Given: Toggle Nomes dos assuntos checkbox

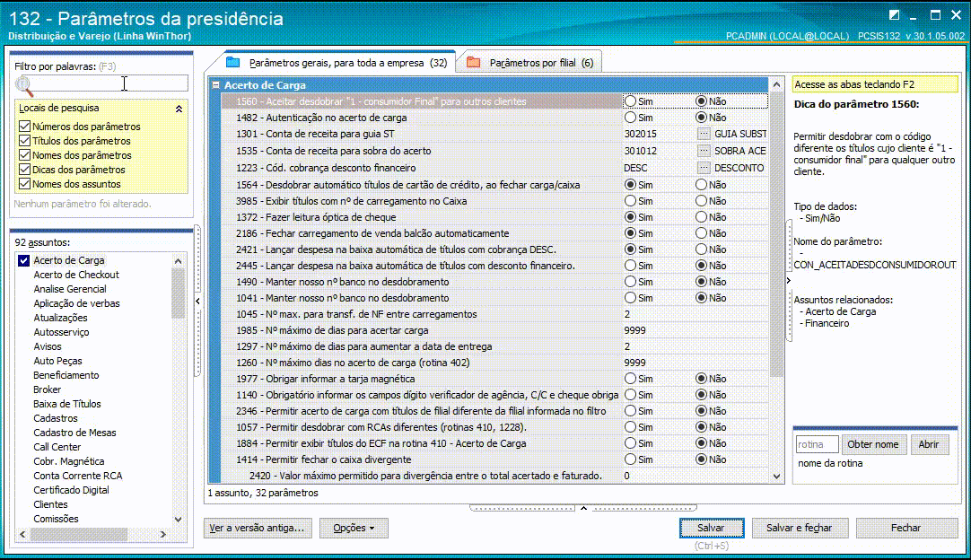Looking at the screenshot, I should tap(25, 184).
